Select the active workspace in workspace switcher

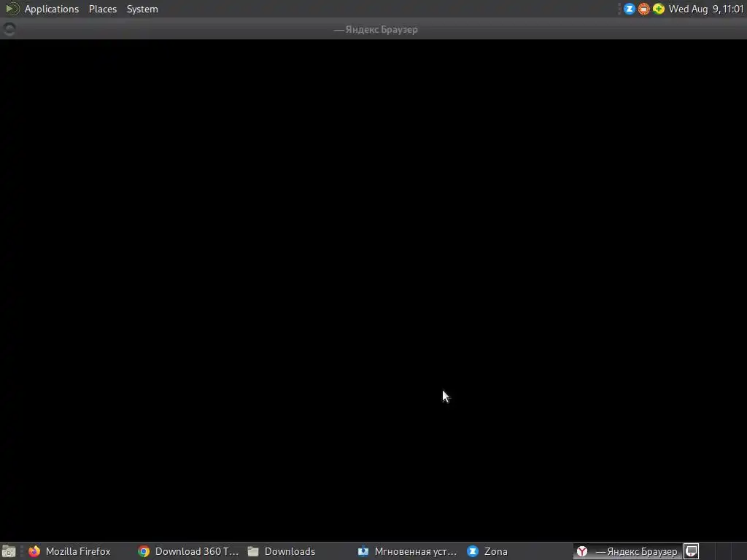692,551
